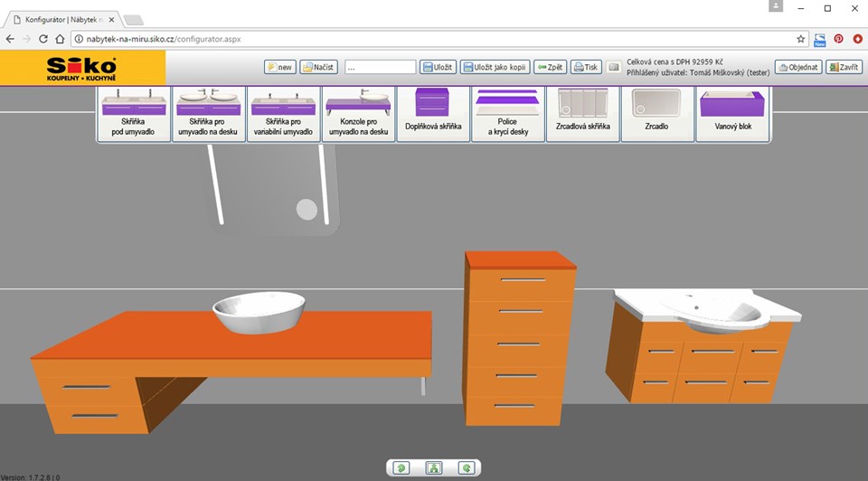
Task: Click the Siko logo
Action: [x=82, y=68]
